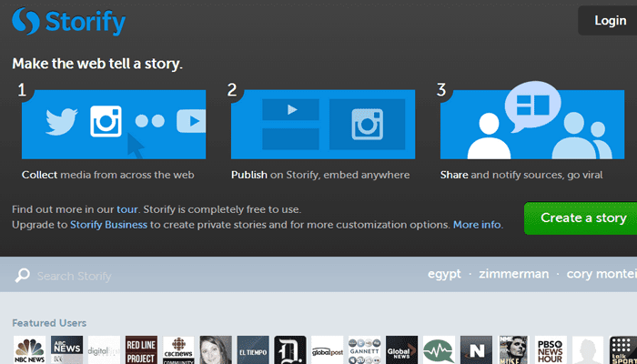Viewport: 637px width, 364px height.
Task: Open the woman portrait featured user
Action: tap(216, 349)
